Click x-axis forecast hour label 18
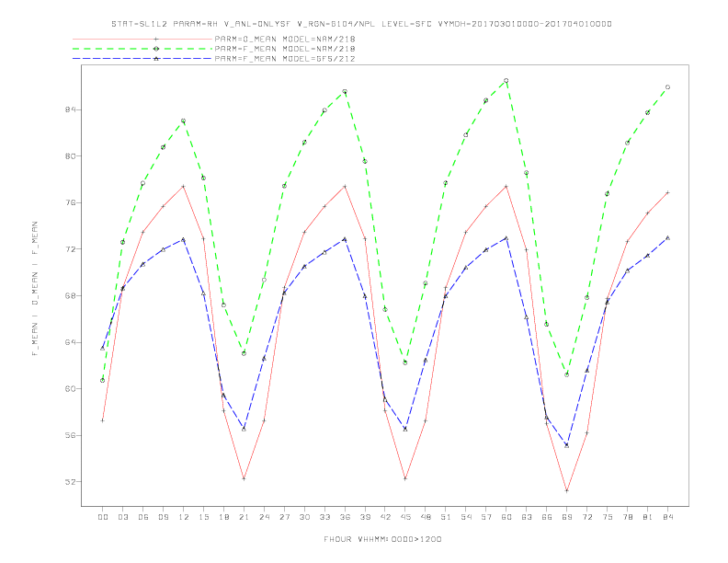Image resolution: width=728 pixels, height=563 pixels. click(223, 517)
